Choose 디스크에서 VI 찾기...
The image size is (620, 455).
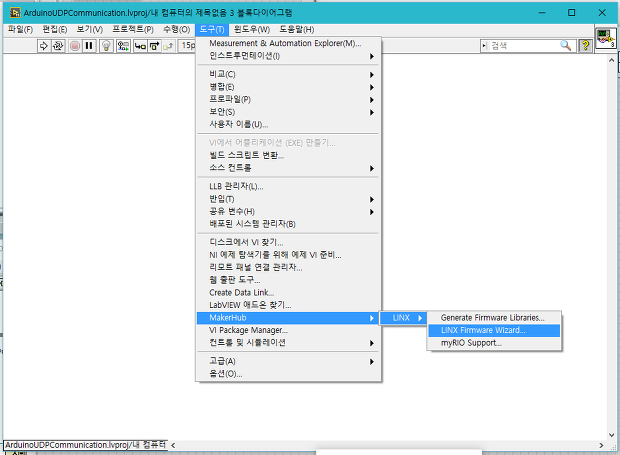click(289, 242)
